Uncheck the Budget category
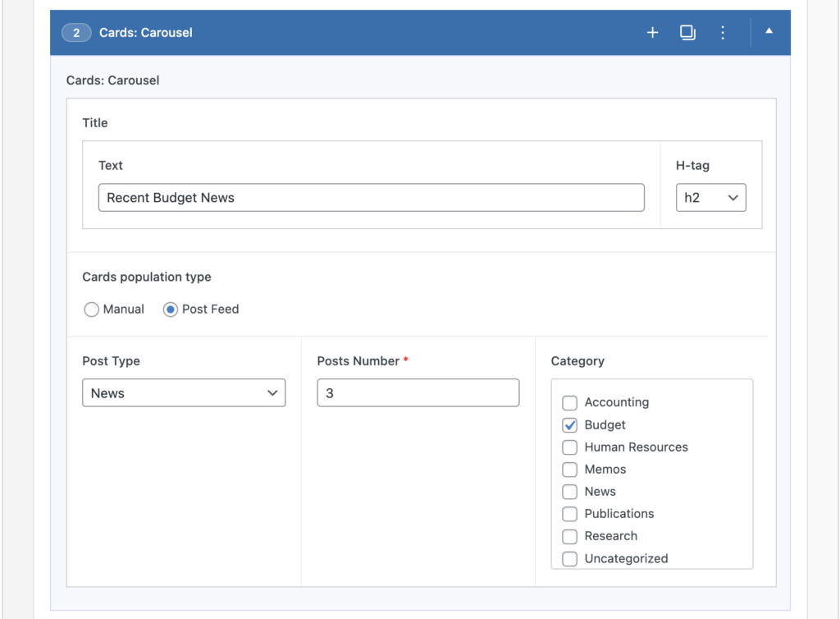The width and height of the screenshot is (840, 619). point(569,425)
